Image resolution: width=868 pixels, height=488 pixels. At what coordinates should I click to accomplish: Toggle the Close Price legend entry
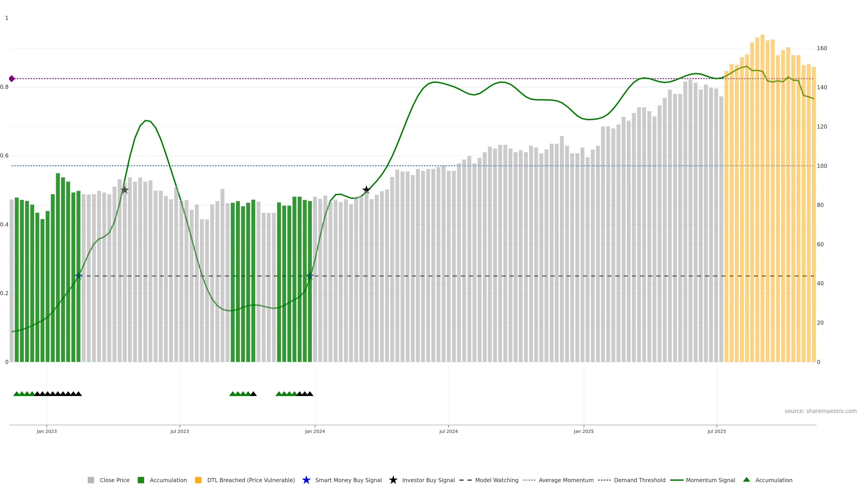[x=114, y=480]
